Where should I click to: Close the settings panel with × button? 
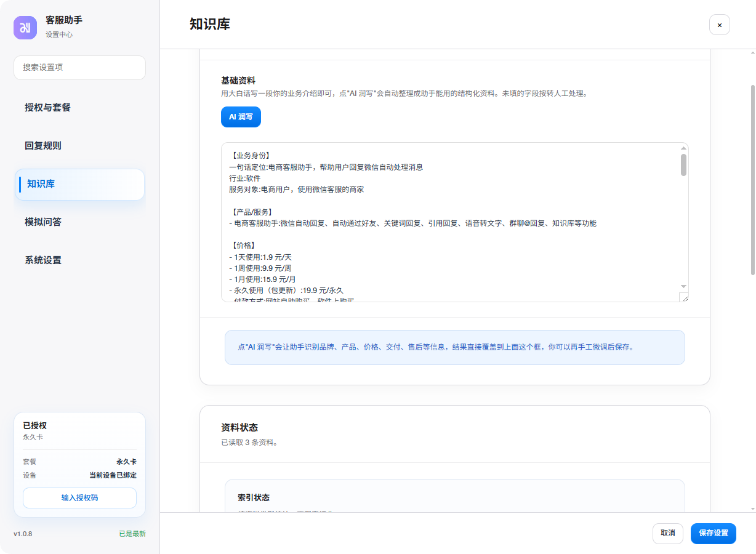tap(720, 25)
